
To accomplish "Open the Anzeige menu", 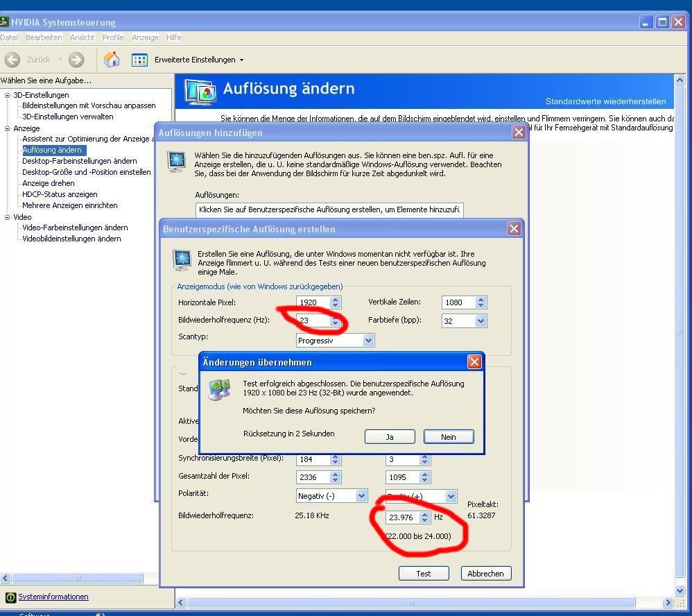I will pos(145,37).
